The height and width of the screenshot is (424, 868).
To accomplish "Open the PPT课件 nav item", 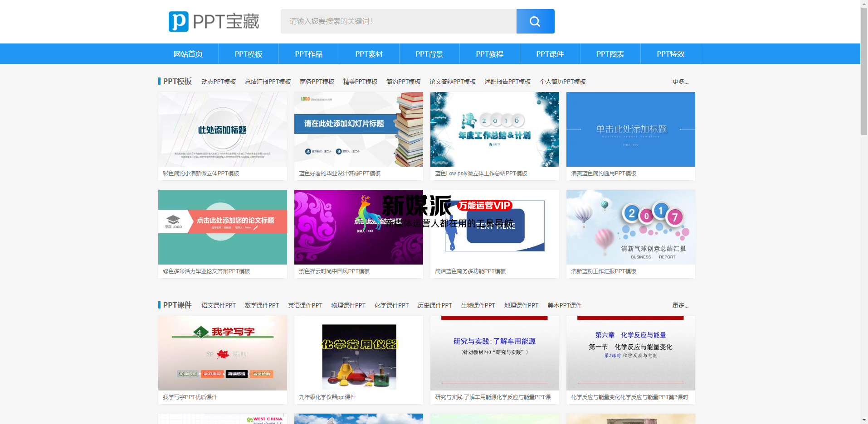I will (550, 54).
